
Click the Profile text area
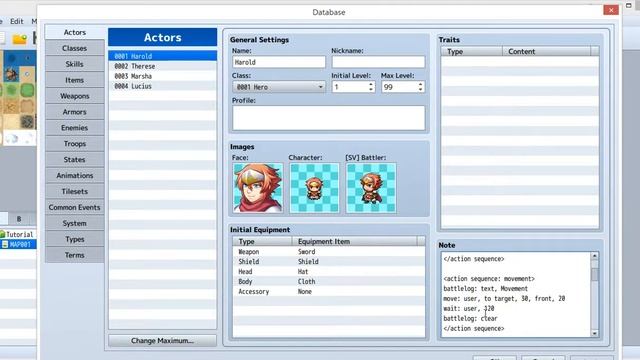329,118
